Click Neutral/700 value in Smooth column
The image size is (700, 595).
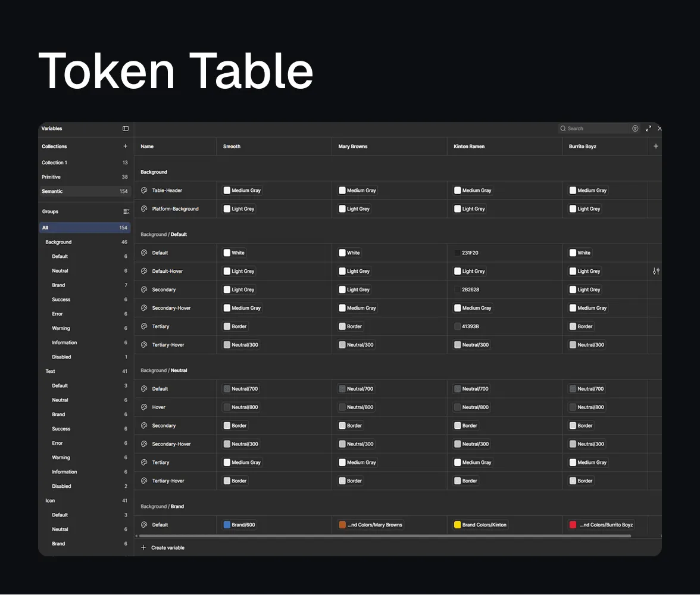pos(240,389)
